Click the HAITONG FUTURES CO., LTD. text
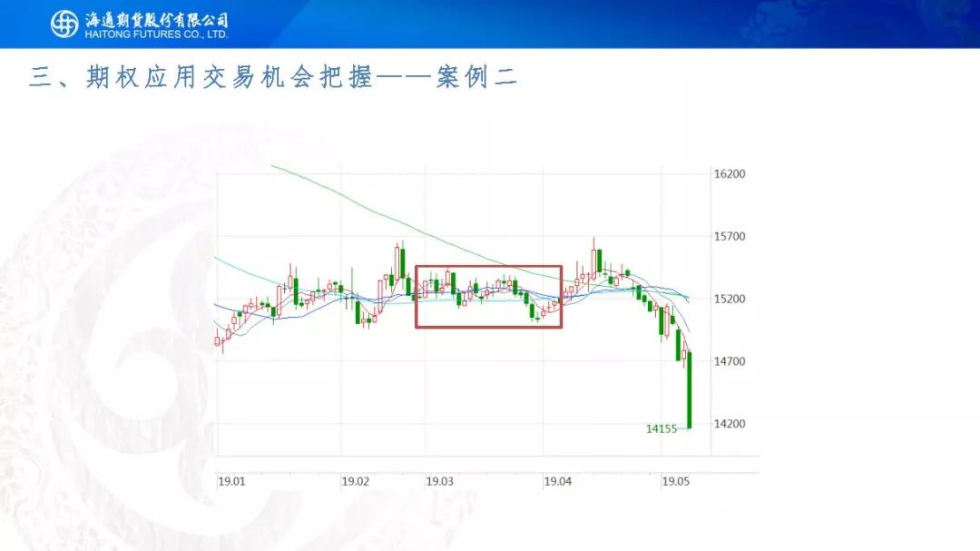The width and height of the screenshot is (980, 551). coord(156,34)
